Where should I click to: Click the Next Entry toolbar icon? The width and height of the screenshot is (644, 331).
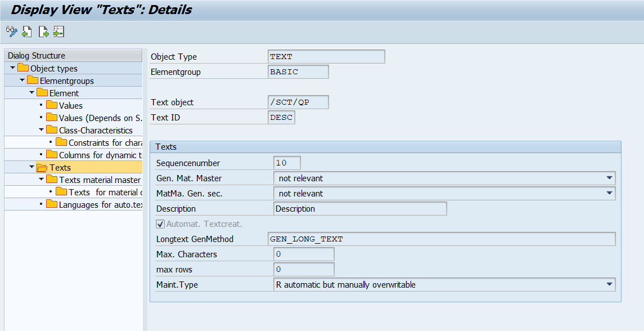(x=43, y=32)
